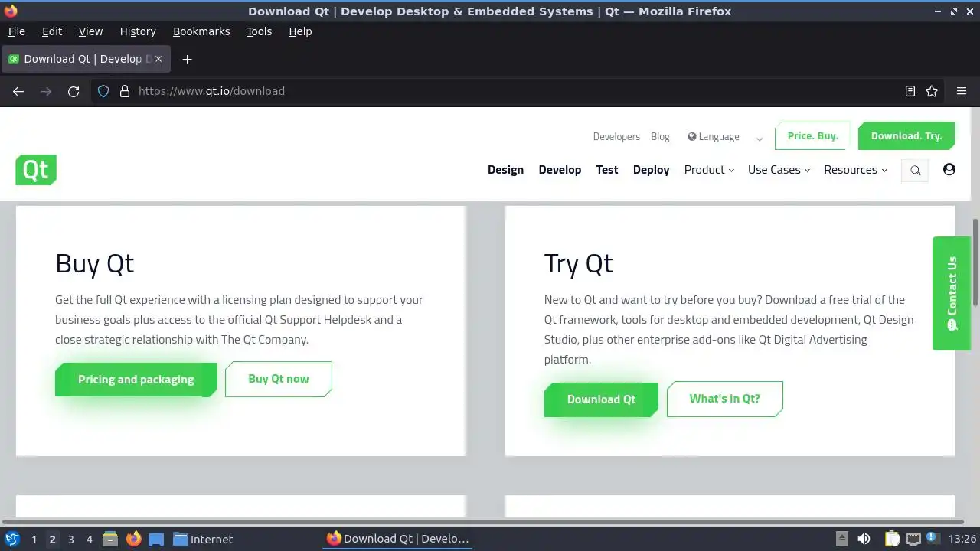This screenshot has height=551, width=980.
Task: Click the notification tray icon with exclamation
Action: point(933,539)
